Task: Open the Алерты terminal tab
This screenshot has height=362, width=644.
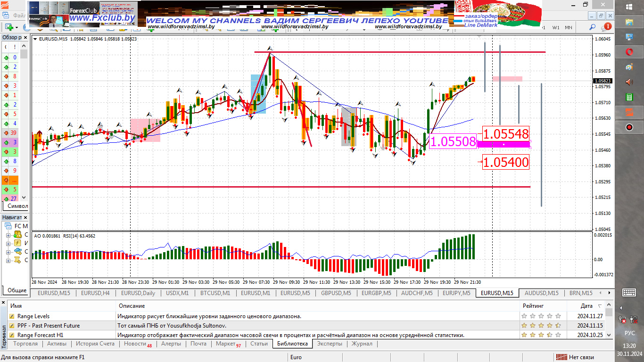Action: [171, 344]
